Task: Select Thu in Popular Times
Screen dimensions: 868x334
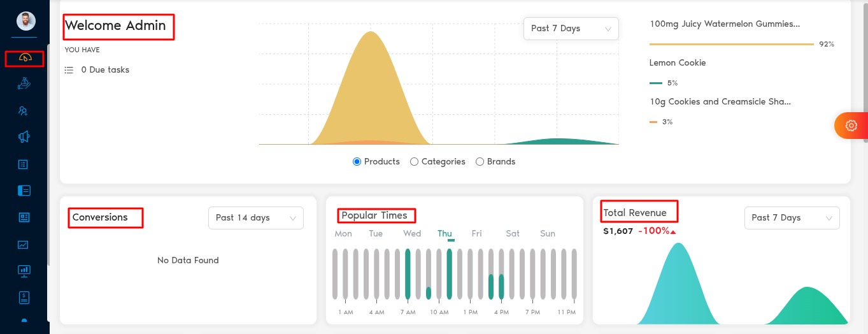Action: [x=445, y=234]
